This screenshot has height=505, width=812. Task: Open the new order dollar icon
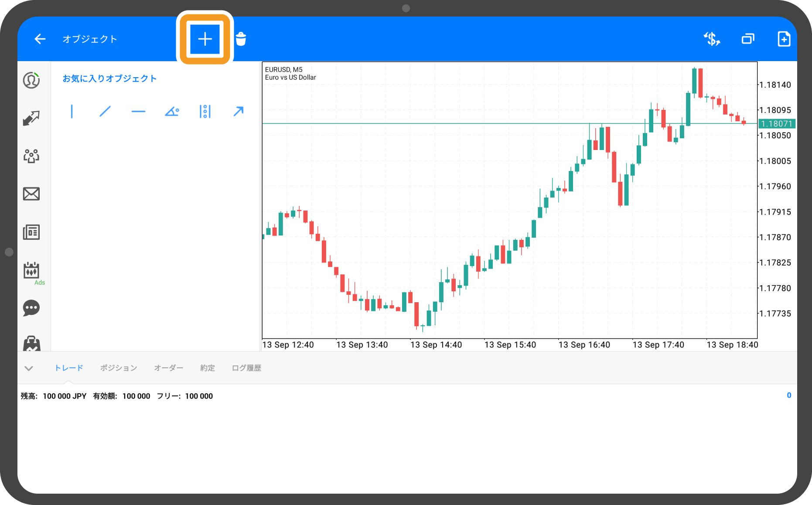pos(712,39)
